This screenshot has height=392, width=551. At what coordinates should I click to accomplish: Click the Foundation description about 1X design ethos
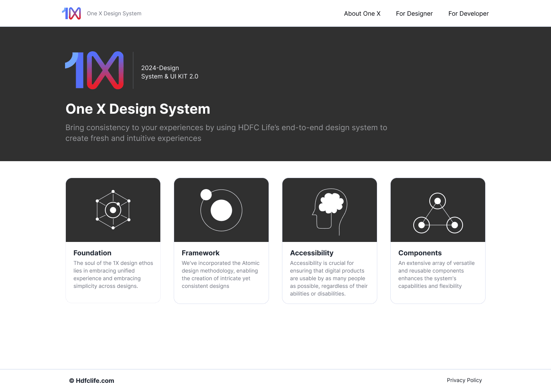point(113,274)
